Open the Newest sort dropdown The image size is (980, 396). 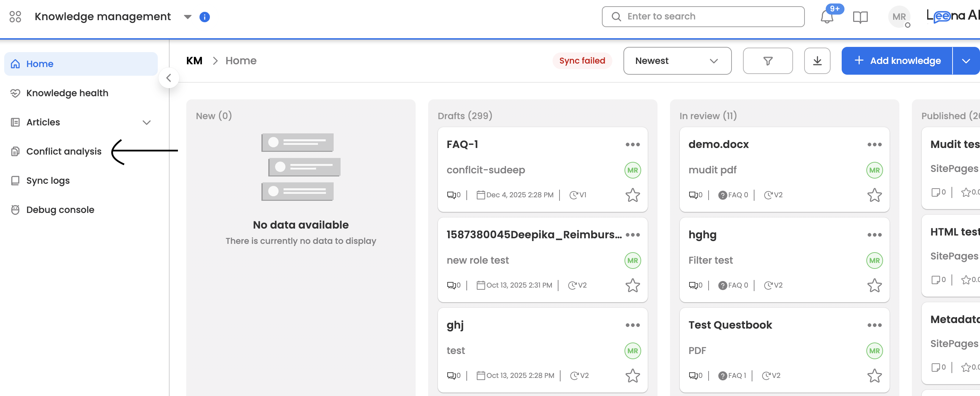coord(677,61)
